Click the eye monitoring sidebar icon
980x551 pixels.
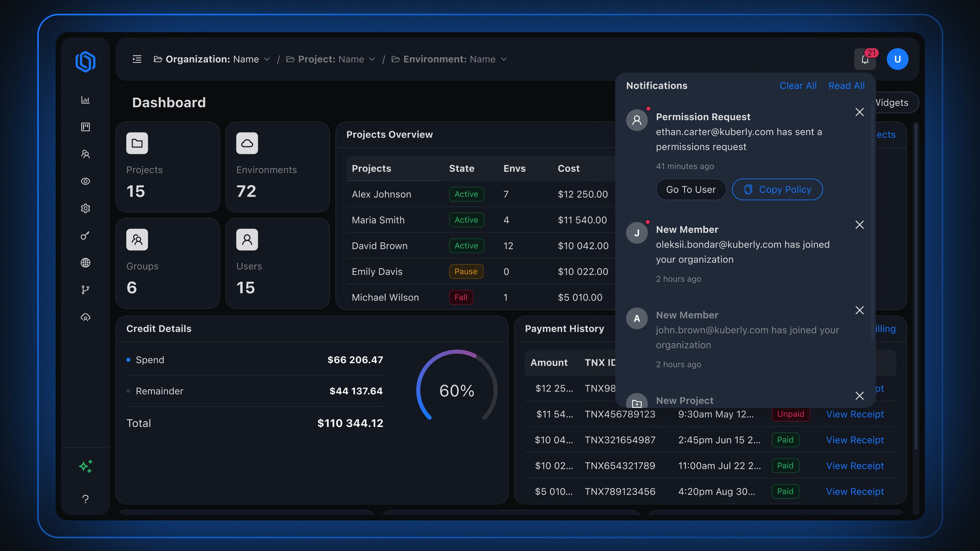click(85, 181)
